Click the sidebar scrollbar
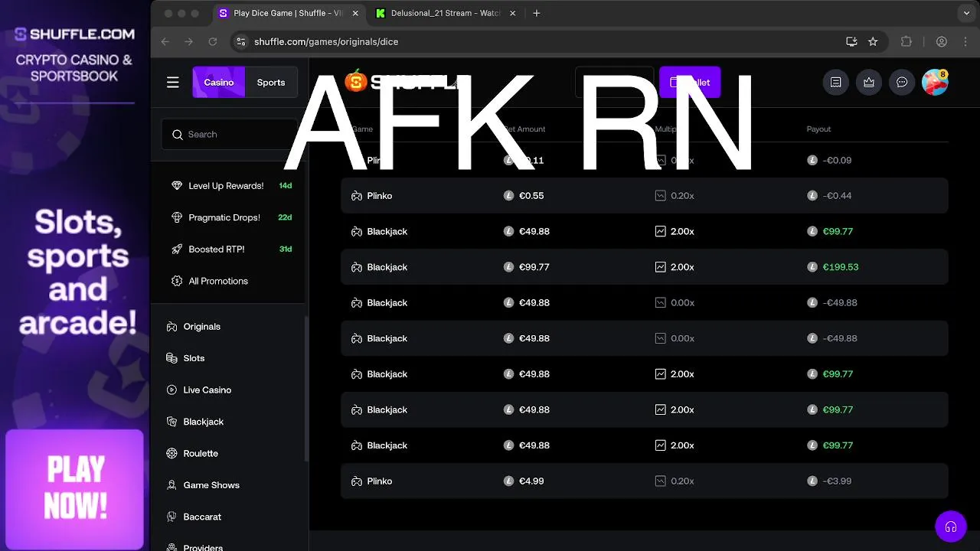 306,389
